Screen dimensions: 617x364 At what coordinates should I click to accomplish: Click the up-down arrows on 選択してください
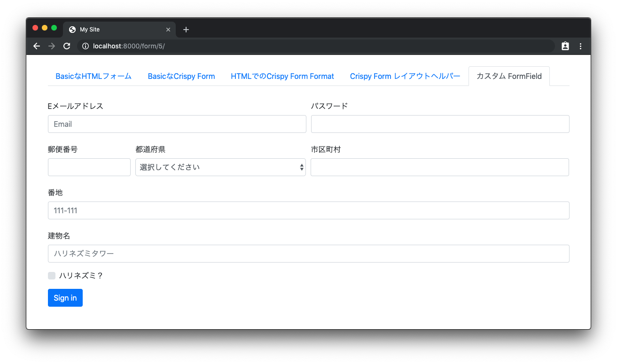[301, 167]
